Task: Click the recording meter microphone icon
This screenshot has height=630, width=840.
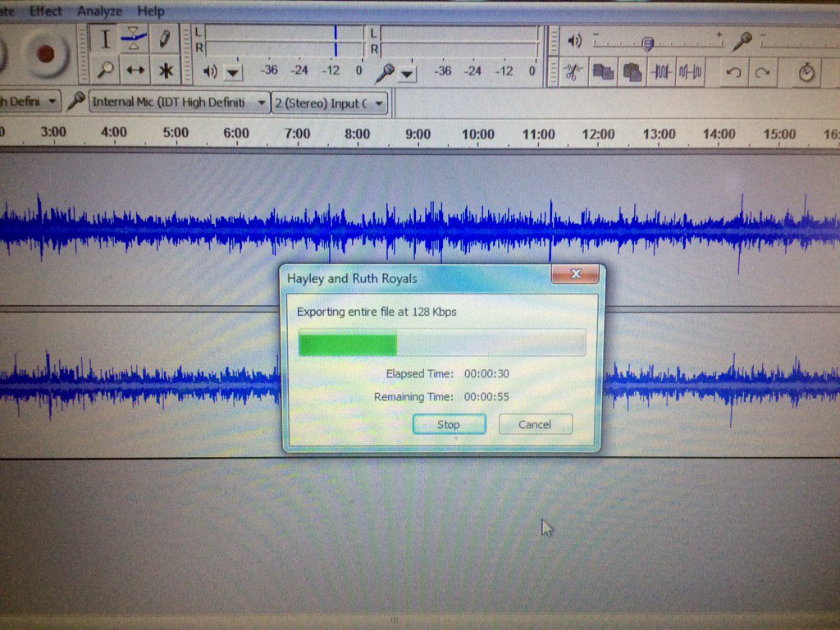Action: (x=385, y=72)
